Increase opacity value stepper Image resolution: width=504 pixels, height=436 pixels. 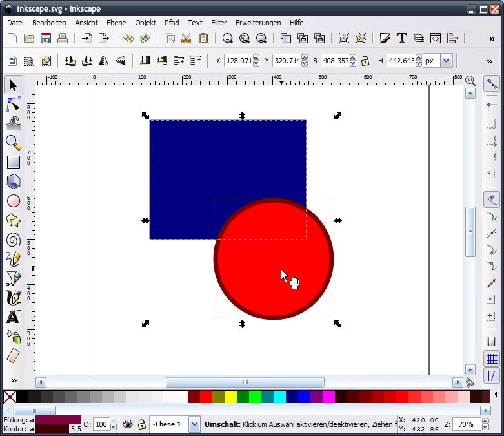pyautogui.click(x=113, y=422)
